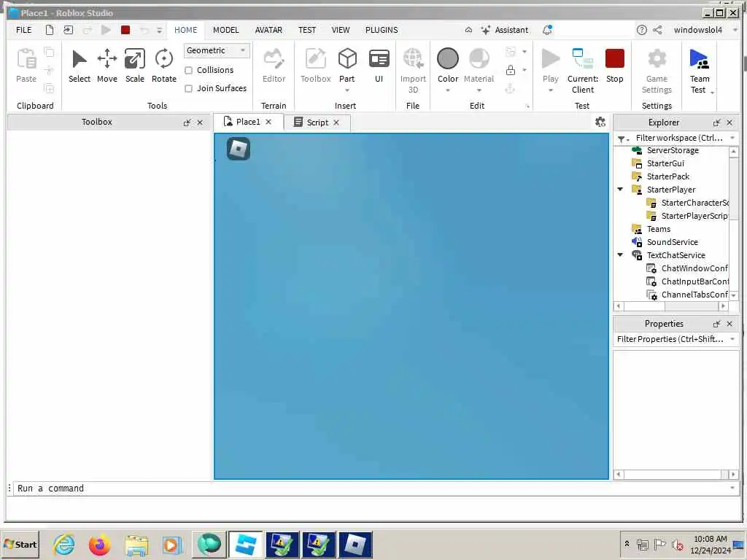Switch to the AVATAR ribbon tab

point(268,30)
